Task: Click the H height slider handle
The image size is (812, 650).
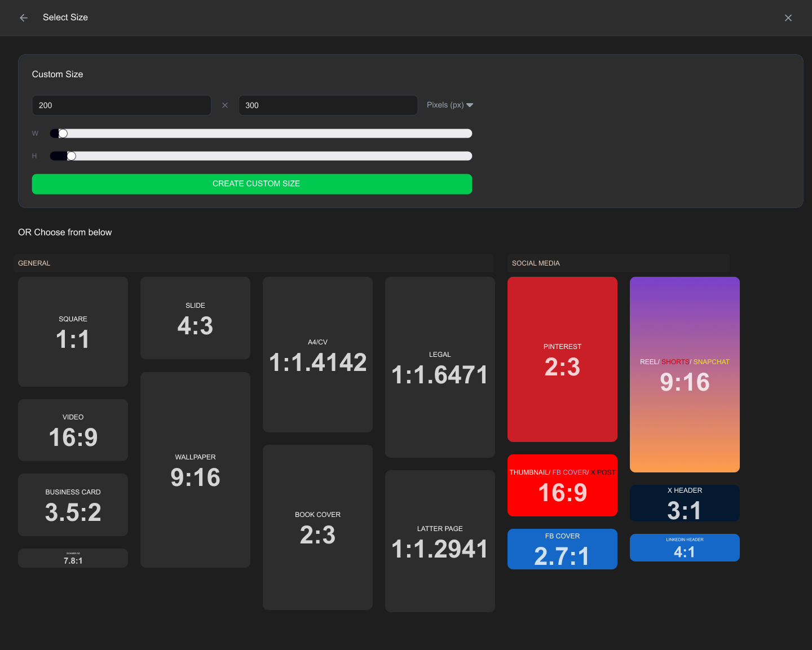Action: pos(72,156)
